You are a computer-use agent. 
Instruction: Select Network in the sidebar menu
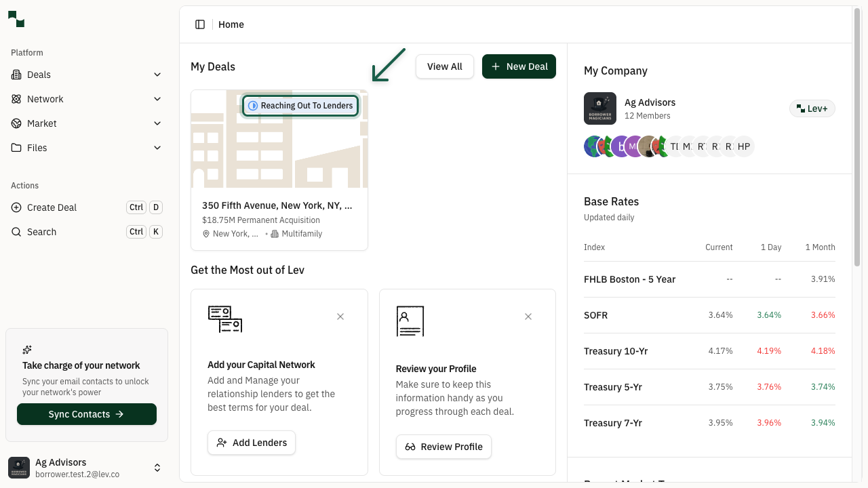point(45,99)
